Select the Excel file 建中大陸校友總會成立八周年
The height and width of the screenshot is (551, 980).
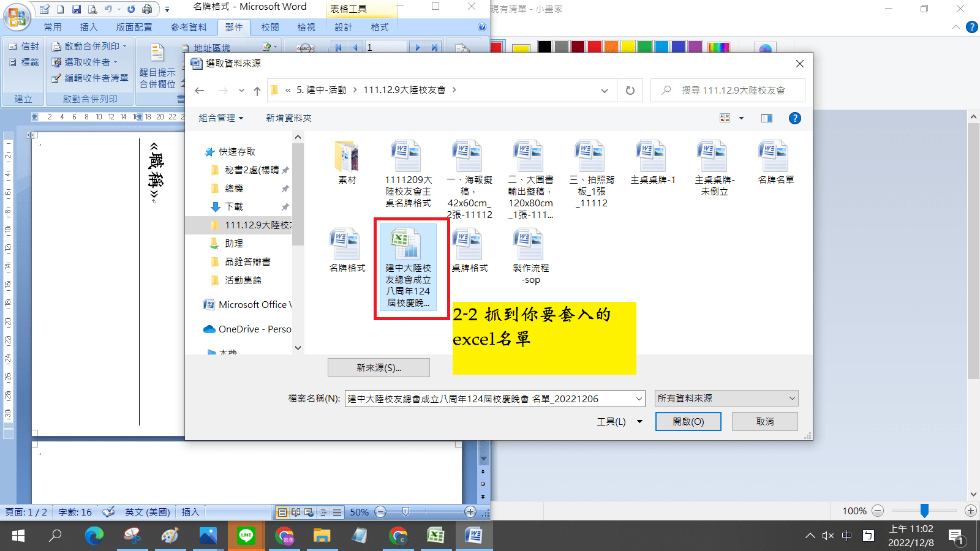pyautogui.click(x=408, y=268)
